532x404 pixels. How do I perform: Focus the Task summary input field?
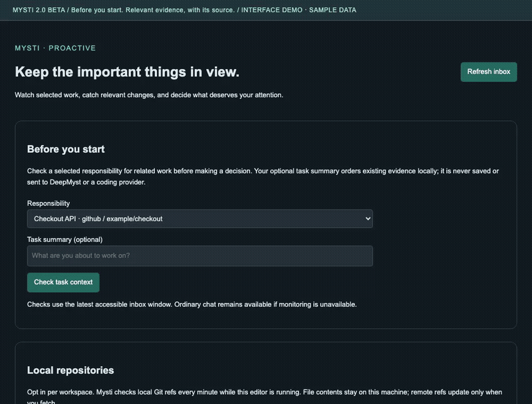pyautogui.click(x=200, y=256)
